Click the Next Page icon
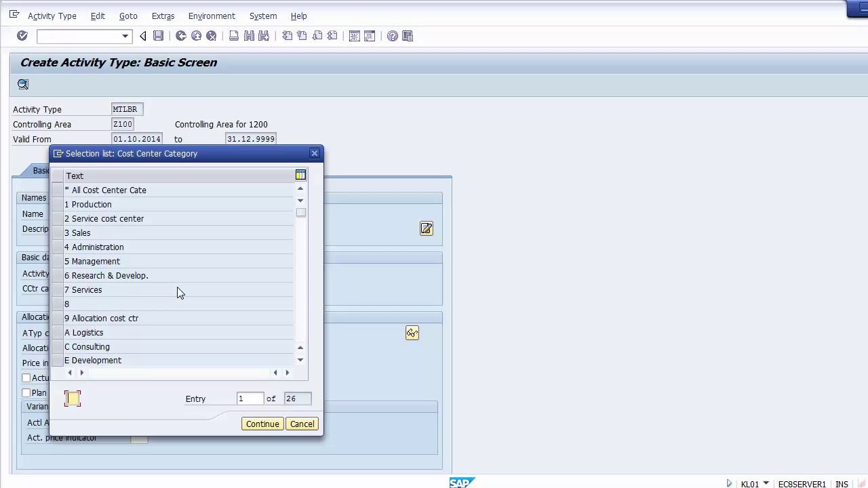Viewport: 868px width, 488px height. [x=317, y=36]
